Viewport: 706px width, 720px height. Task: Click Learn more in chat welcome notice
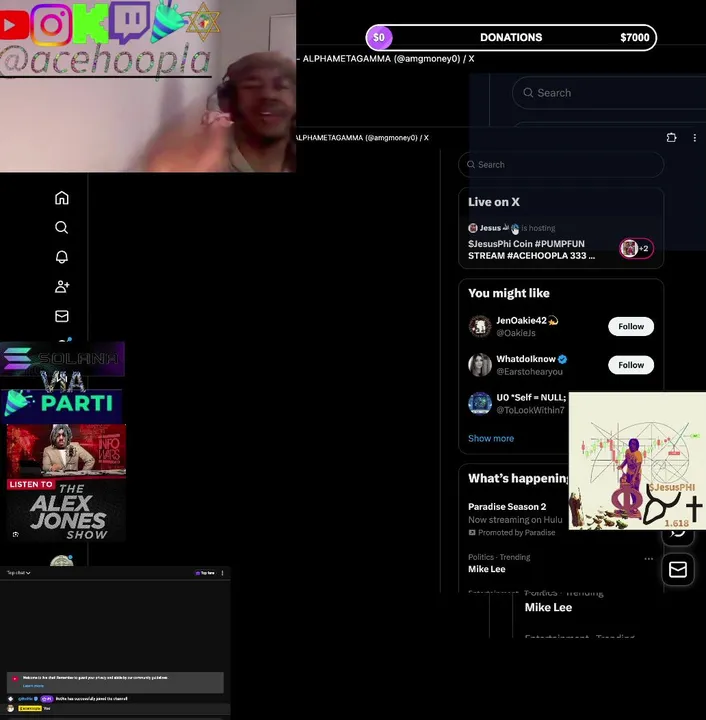click(x=33, y=686)
